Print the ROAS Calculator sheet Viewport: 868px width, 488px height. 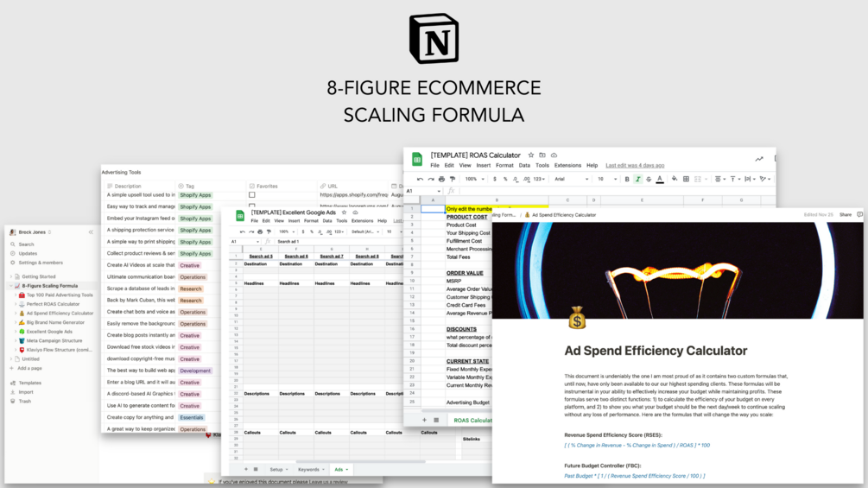[x=441, y=180]
